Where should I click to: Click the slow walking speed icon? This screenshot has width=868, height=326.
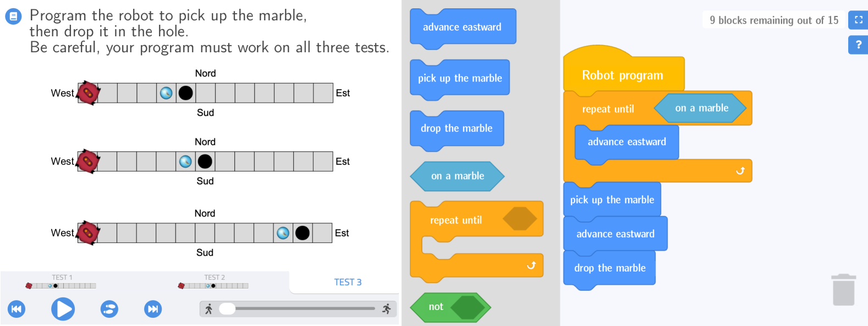coord(208,309)
